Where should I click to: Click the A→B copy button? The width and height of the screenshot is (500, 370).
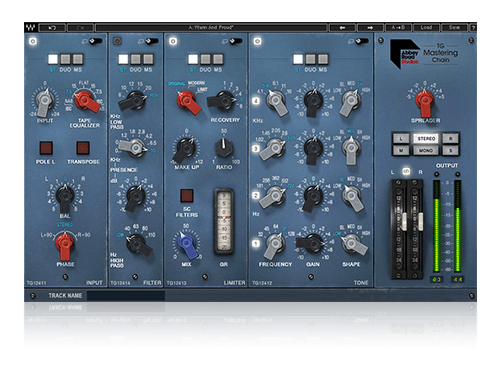pos(398,28)
